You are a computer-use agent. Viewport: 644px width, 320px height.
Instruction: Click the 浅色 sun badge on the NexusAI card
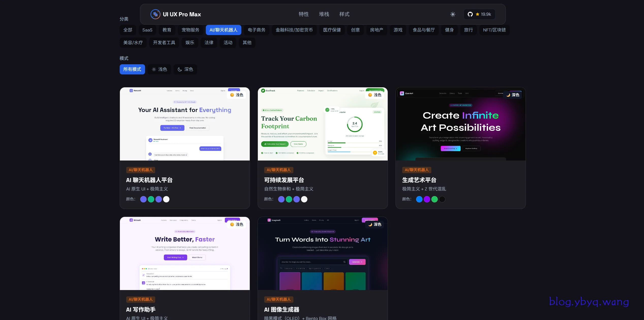click(x=237, y=95)
